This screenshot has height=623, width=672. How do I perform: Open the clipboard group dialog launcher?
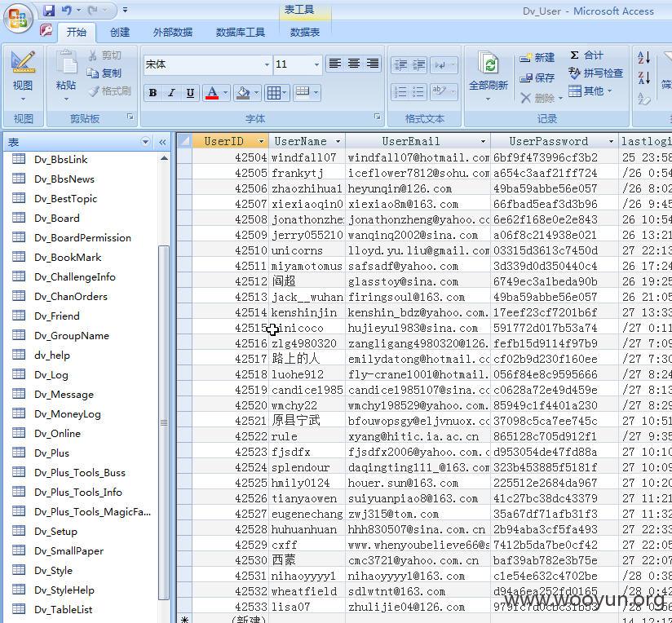(x=130, y=117)
